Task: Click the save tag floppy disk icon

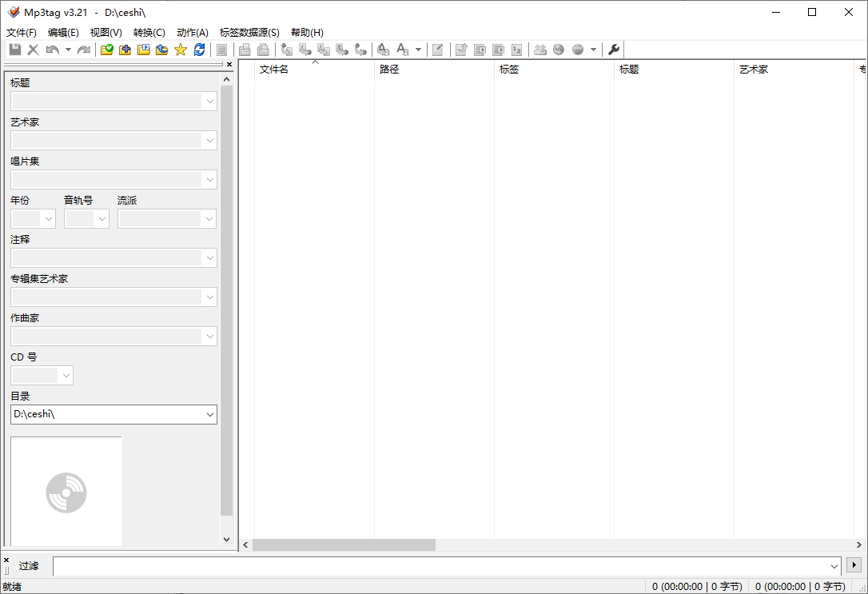Action: coord(15,50)
